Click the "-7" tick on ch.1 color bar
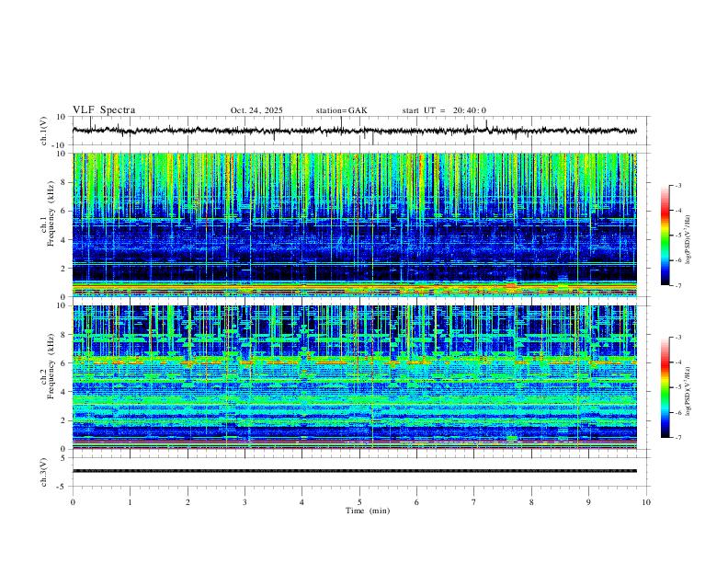 click(678, 286)
